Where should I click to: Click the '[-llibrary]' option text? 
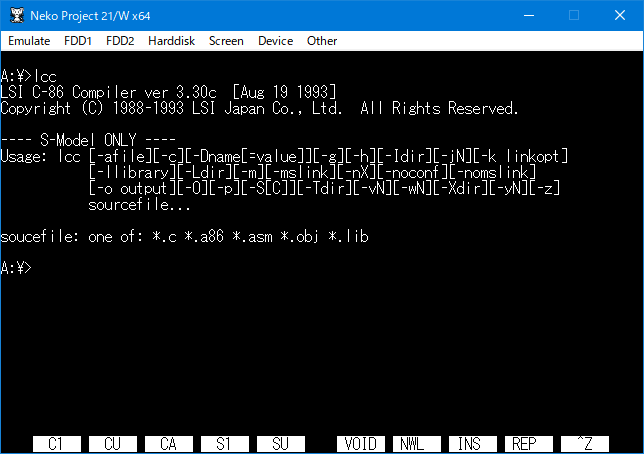(x=132, y=173)
